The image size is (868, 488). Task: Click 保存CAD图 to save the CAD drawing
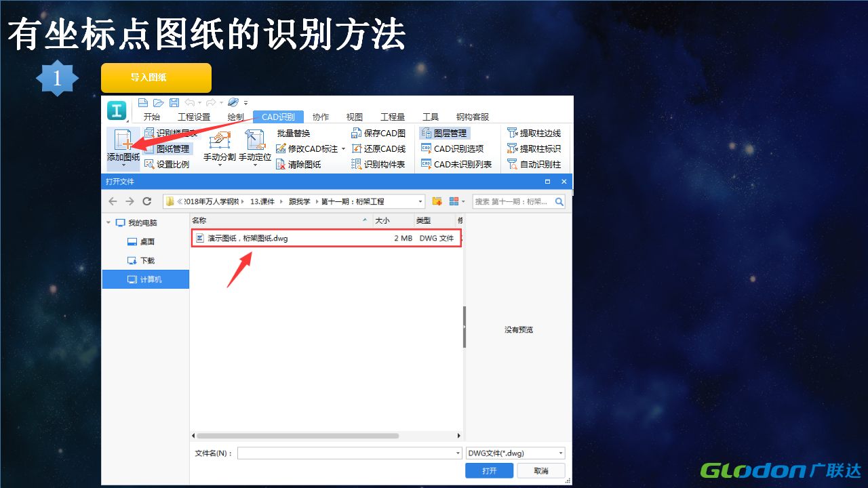click(x=378, y=134)
